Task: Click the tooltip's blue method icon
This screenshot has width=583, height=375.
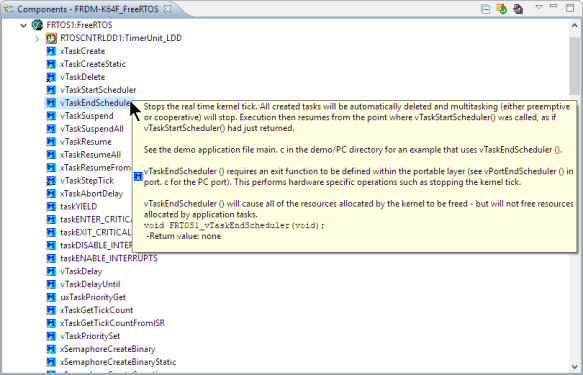Action: (138, 177)
